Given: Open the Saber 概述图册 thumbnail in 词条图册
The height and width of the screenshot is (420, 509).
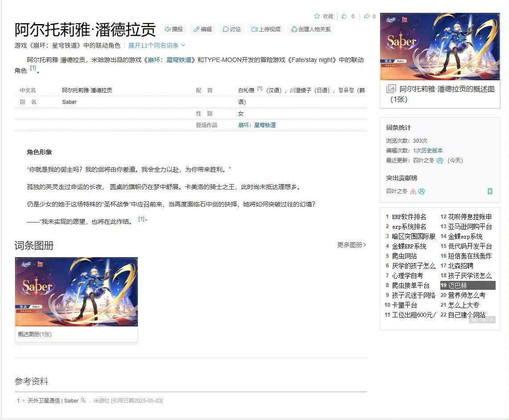Looking at the screenshot, I should [77, 292].
